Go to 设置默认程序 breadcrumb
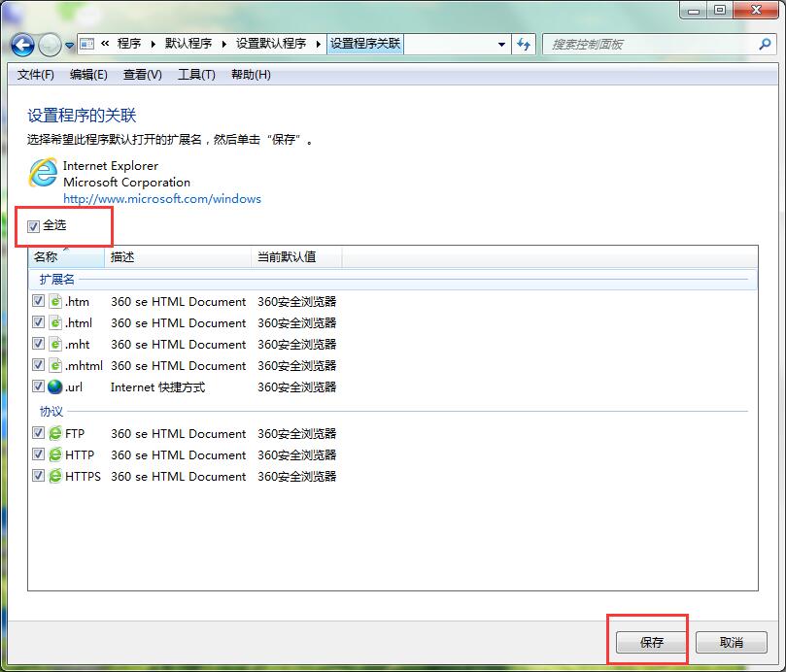Viewport: 786px width, 672px height. tap(271, 44)
